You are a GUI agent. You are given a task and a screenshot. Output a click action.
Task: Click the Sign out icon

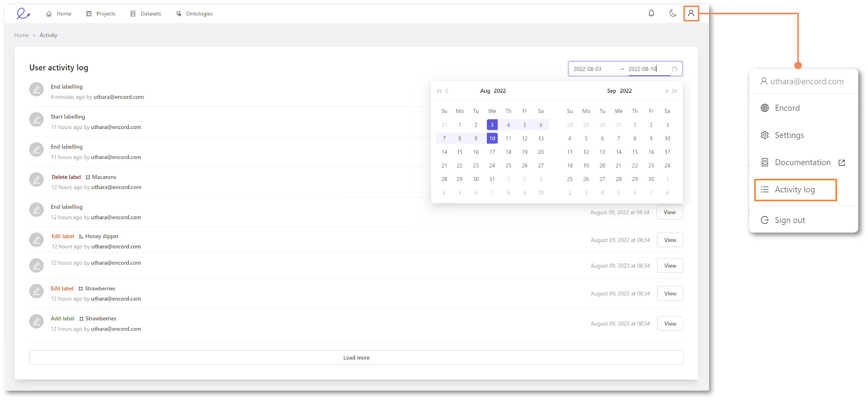(764, 220)
